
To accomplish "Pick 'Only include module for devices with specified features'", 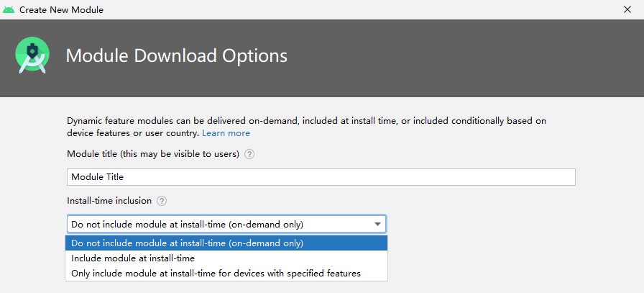I will click(216, 273).
